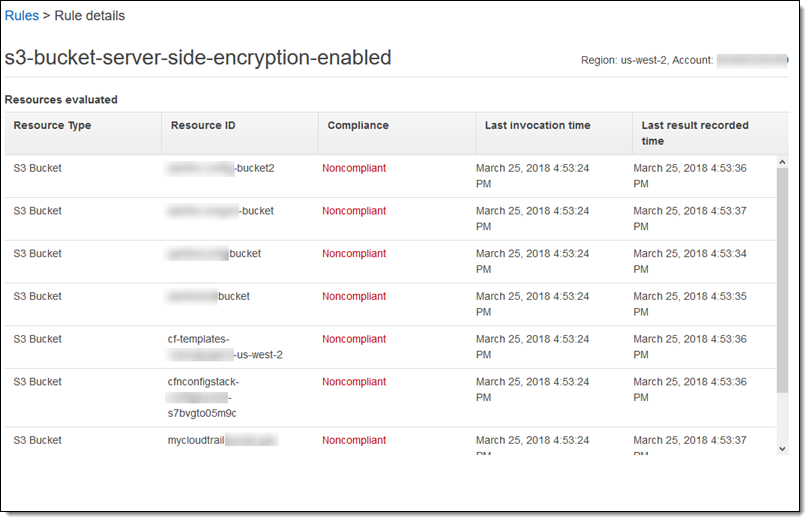The width and height of the screenshot is (810, 522).
Task: Click the Resources evaluated section heading
Action: (61, 100)
